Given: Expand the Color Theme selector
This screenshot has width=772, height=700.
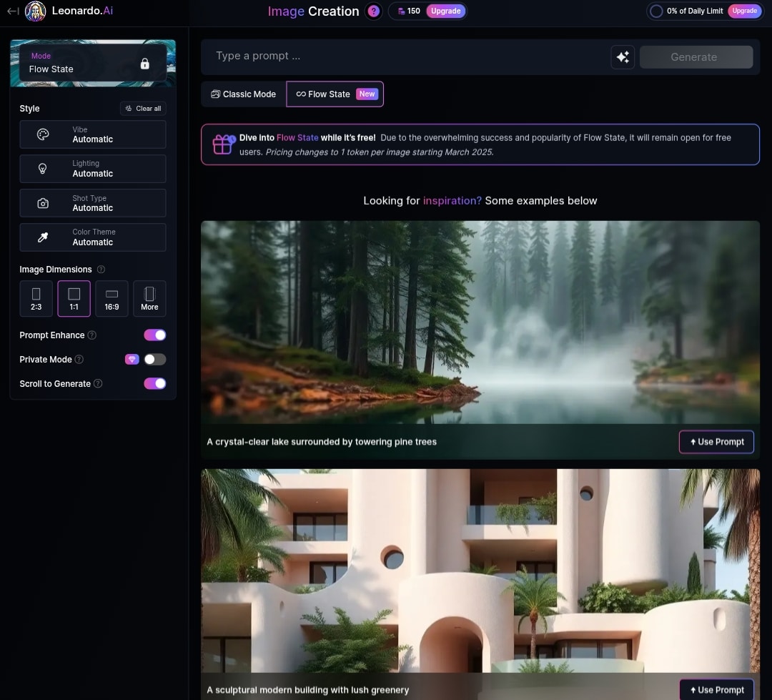Looking at the screenshot, I should (92, 237).
